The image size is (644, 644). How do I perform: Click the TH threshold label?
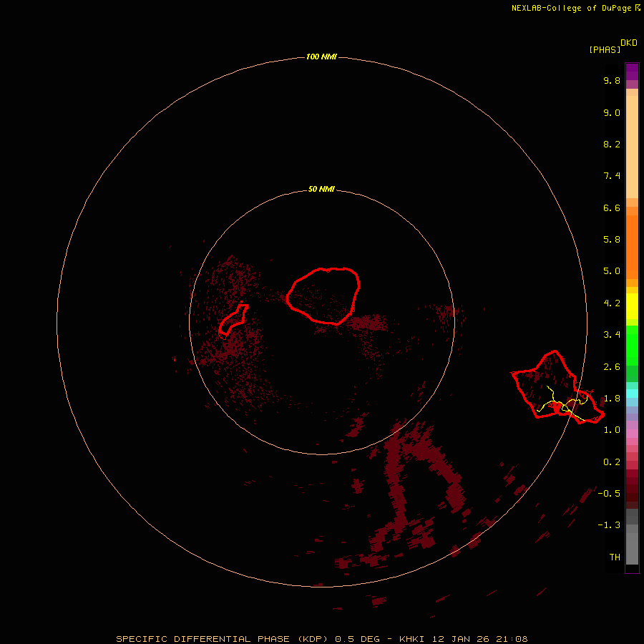click(x=615, y=557)
